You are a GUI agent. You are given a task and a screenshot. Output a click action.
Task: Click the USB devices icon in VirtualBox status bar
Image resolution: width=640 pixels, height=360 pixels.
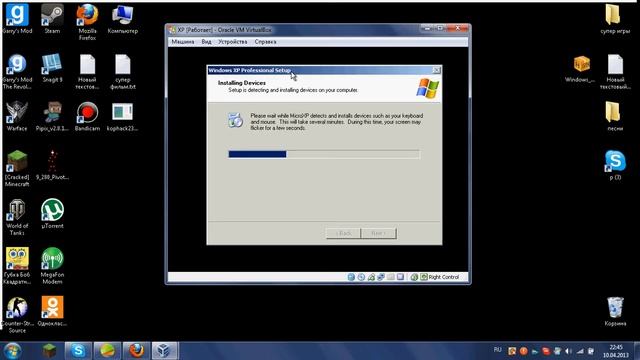371,277
